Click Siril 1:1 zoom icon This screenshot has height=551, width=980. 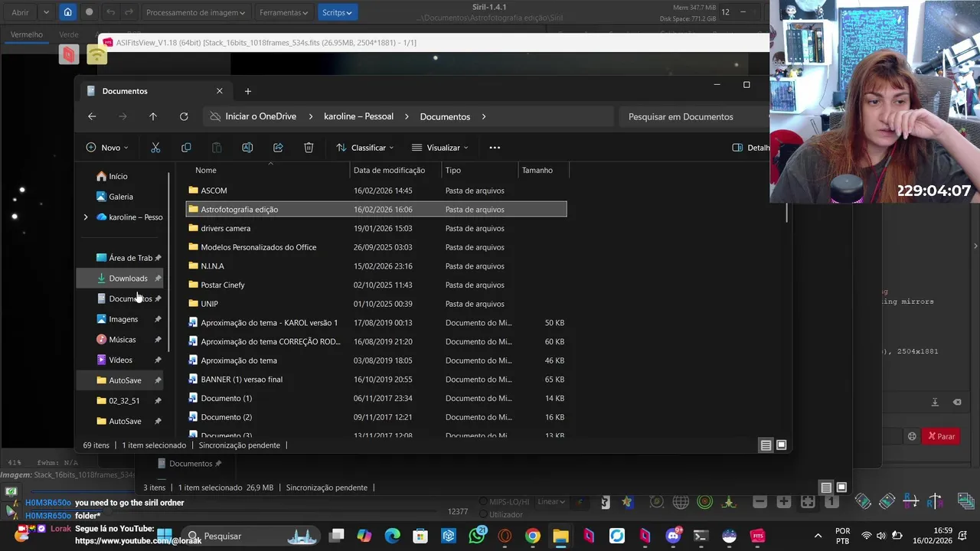tap(832, 502)
